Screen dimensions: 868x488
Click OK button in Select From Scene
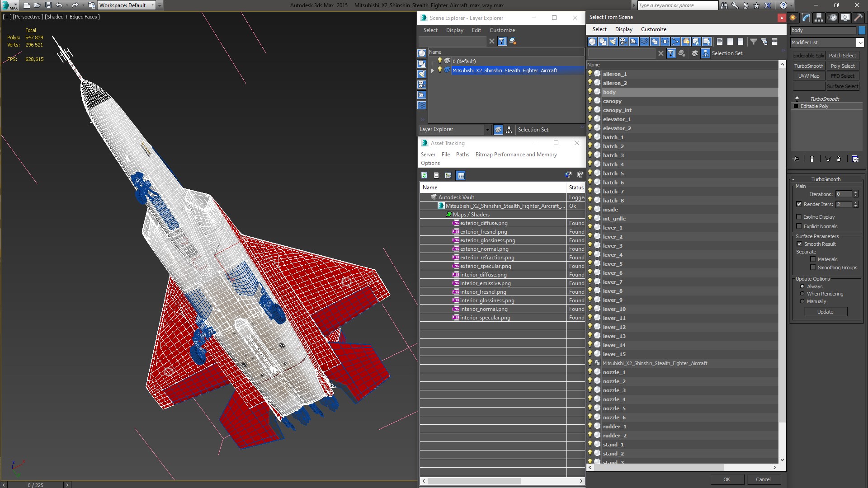pos(726,479)
